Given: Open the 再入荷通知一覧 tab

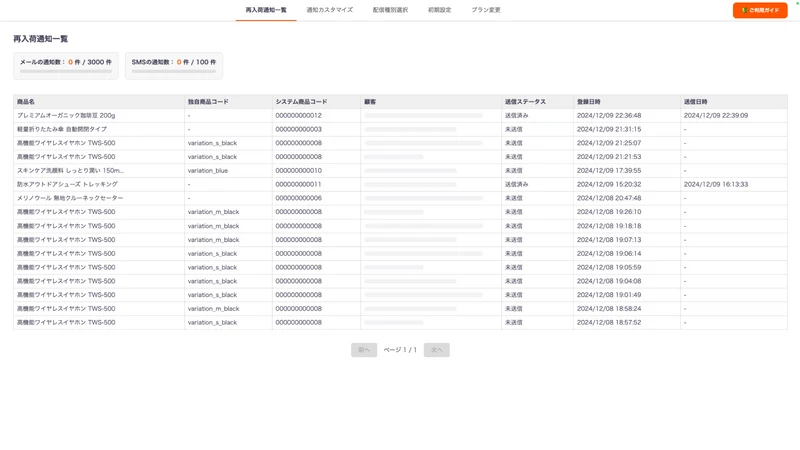Looking at the screenshot, I should 266,10.
